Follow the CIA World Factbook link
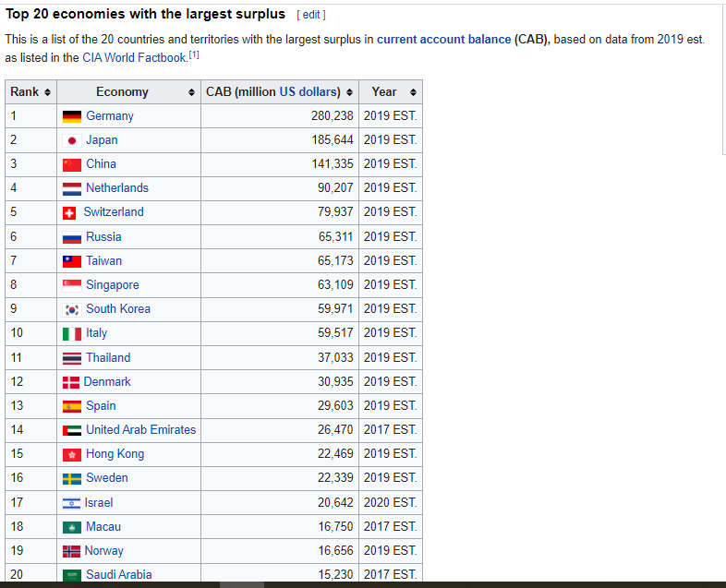Image resolution: width=726 pixels, height=588 pixels. (x=134, y=57)
